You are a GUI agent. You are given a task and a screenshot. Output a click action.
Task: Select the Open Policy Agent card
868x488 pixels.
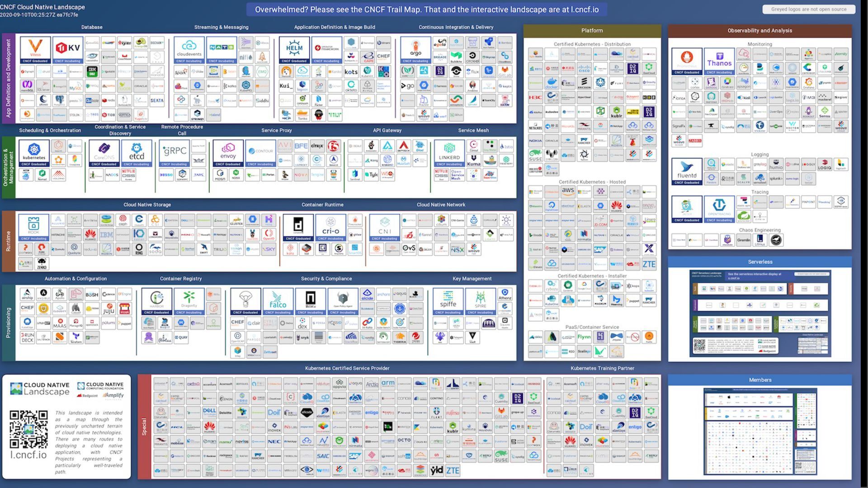click(x=343, y=301)
